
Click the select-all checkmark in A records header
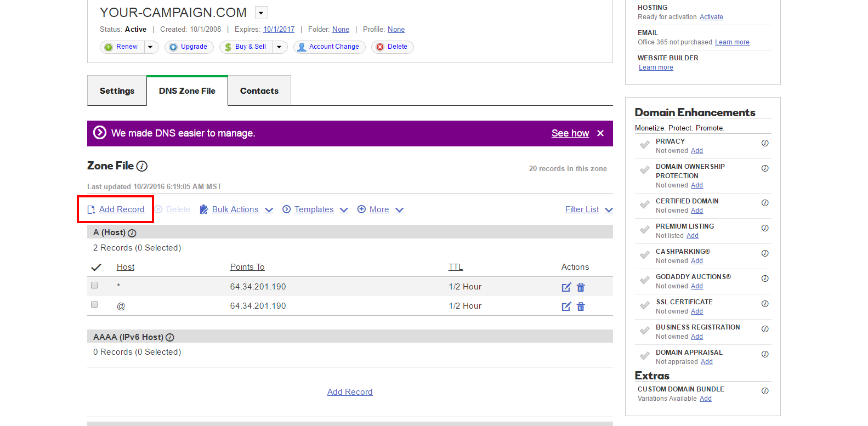[x=96, y=267]
